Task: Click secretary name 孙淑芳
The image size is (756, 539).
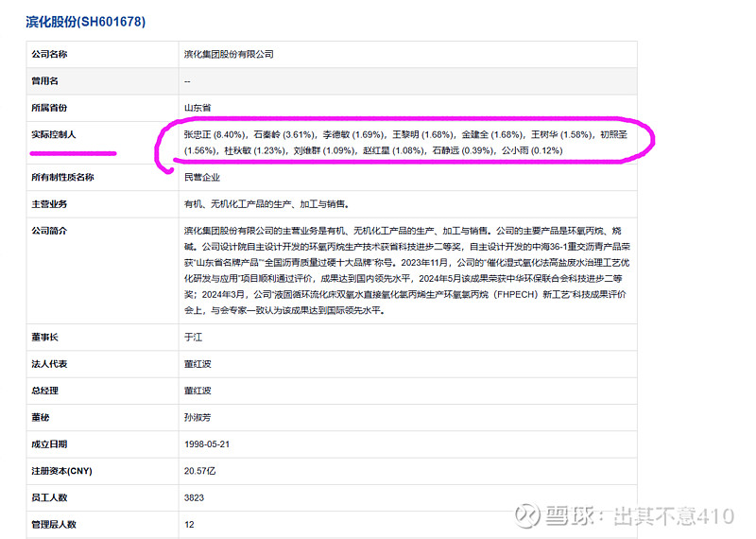Action: click(198, 417)
